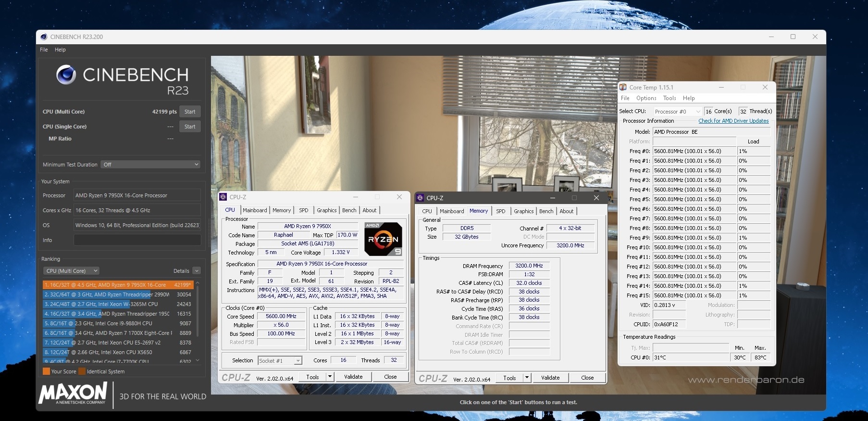Select Bench tab in CPU-Z Memory window

(546, 211)
